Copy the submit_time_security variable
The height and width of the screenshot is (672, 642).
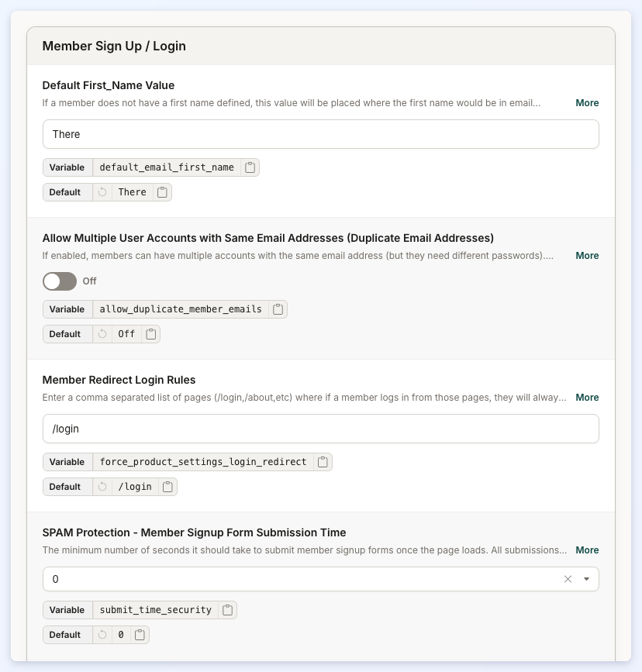click(x=228, y=610)
